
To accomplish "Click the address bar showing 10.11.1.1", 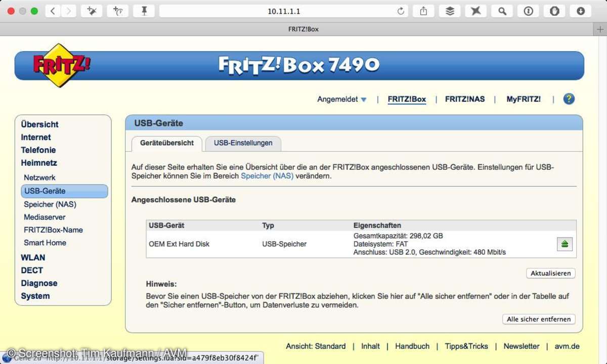I will (284, 11).
